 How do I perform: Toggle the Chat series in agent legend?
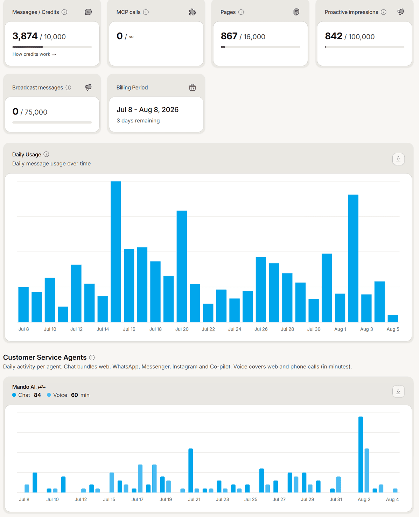pyautogui.click(x=27, y=395)
